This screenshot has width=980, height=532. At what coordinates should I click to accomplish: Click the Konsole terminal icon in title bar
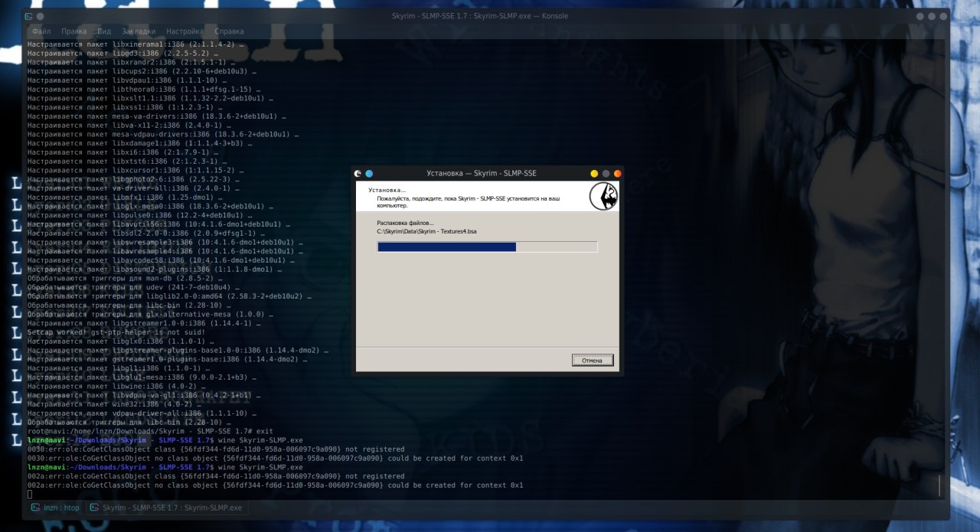pyautogui.click(x=28, y=16)
